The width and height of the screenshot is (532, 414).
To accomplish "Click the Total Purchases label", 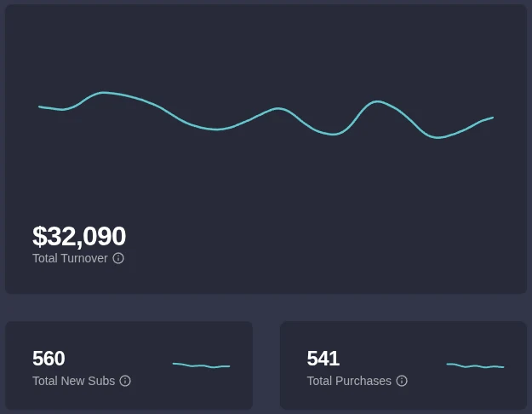I will pyautogui.click(x=349, y=381).
